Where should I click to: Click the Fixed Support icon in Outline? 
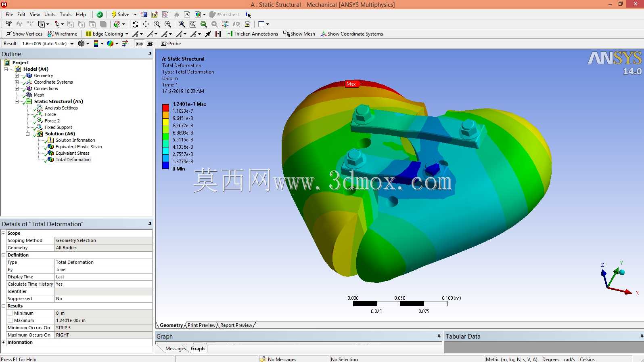(x=40, y=127)
